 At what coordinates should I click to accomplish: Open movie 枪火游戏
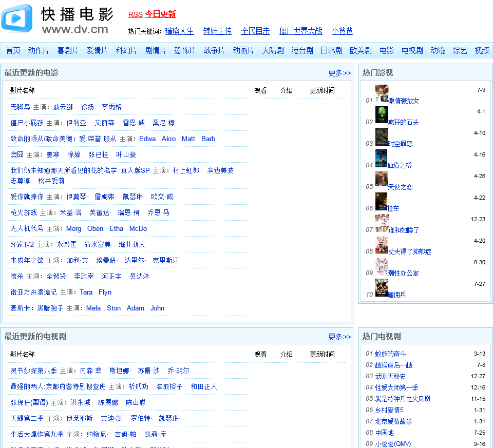(23, 212)
